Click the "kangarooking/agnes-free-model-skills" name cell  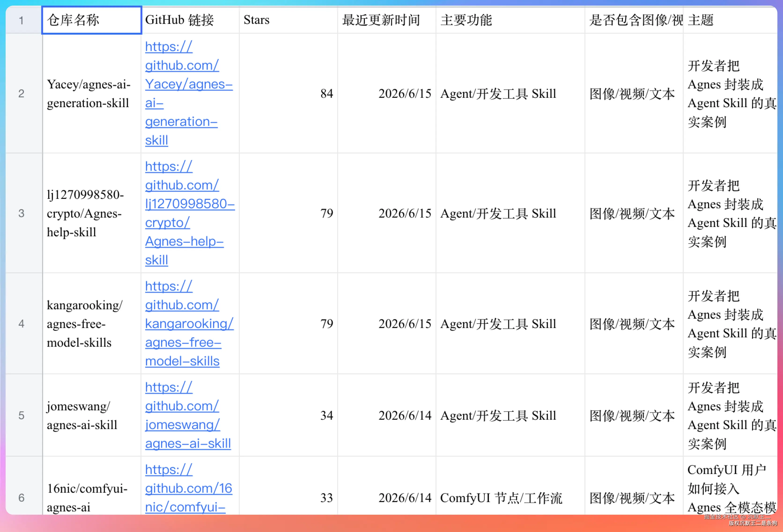click(x=92, y=324)
